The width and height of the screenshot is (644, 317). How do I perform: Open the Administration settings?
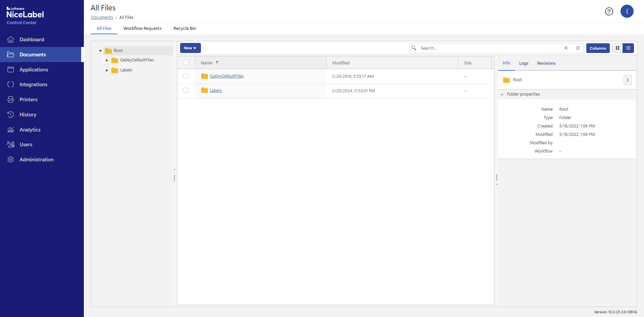click(37, 159)
